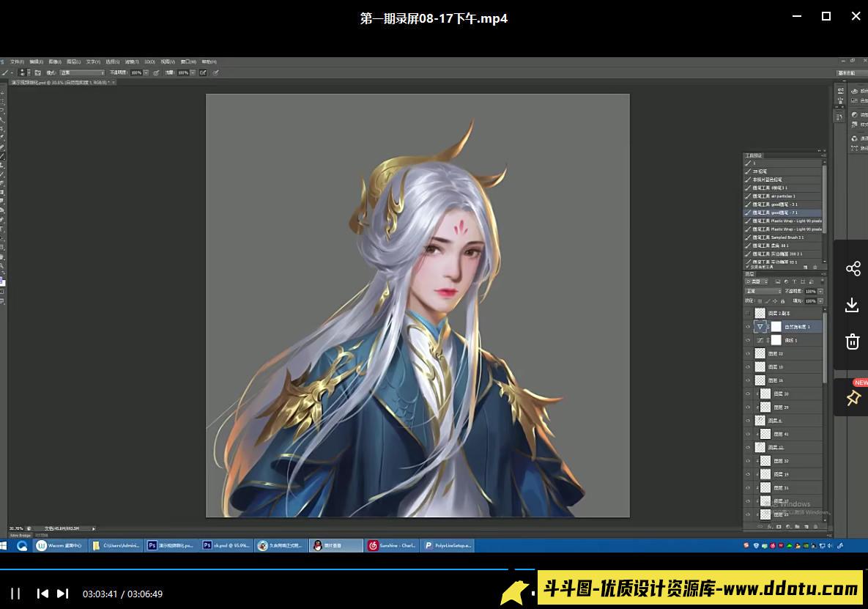Toggle 仅限当前工具 checkbox in tool presets
Viewport: 868px width, 609px height.
click(x=747, y=267)
